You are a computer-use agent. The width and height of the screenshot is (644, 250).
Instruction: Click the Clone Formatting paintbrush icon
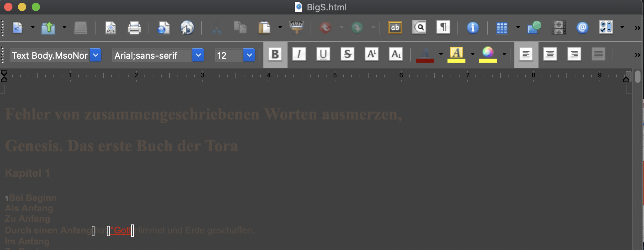tap(296, 27)
